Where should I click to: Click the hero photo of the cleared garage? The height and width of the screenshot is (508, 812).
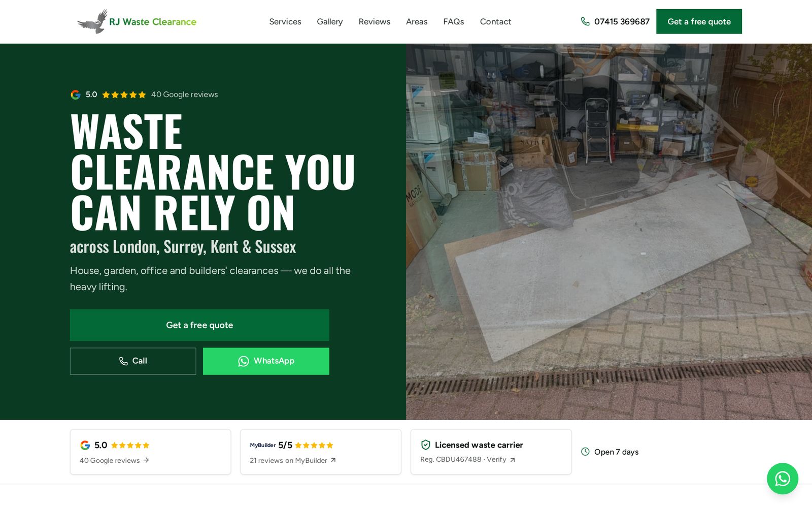[x=609, y=232]
